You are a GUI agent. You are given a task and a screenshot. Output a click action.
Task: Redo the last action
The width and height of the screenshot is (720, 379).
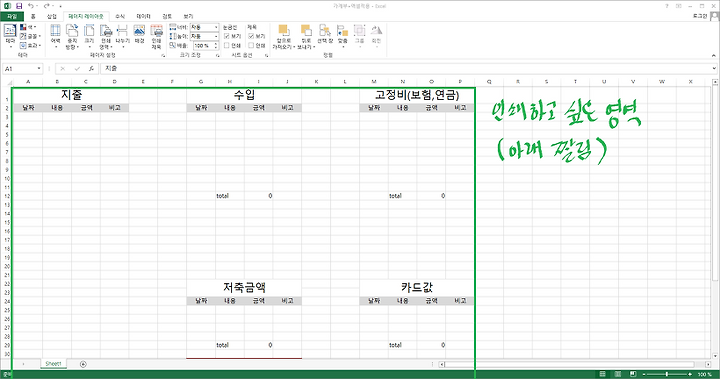coord(46,6)
